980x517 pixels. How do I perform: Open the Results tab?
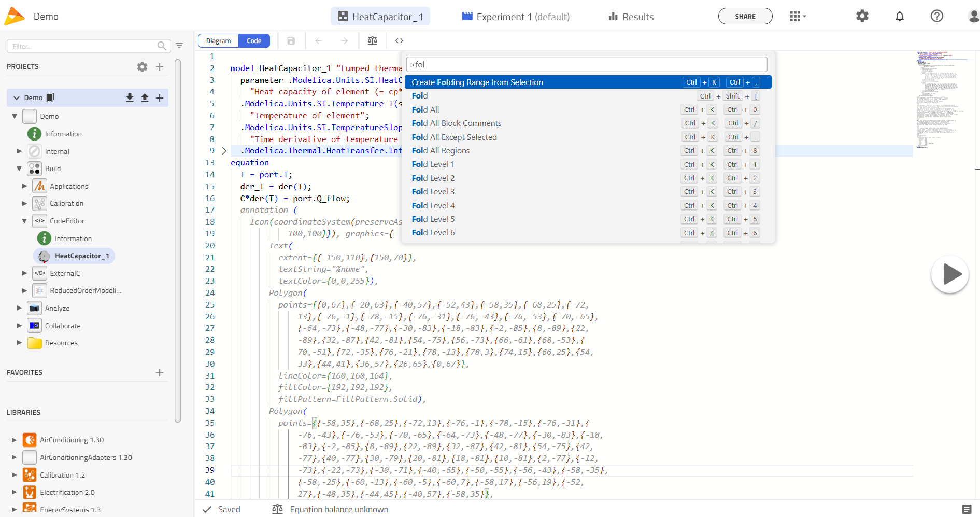click(631, 17)
